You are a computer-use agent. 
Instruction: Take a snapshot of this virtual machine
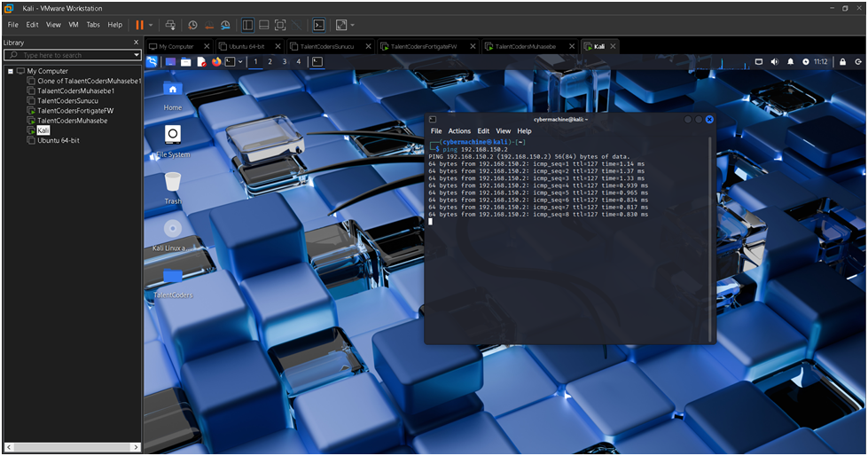(x=192, y=25)
